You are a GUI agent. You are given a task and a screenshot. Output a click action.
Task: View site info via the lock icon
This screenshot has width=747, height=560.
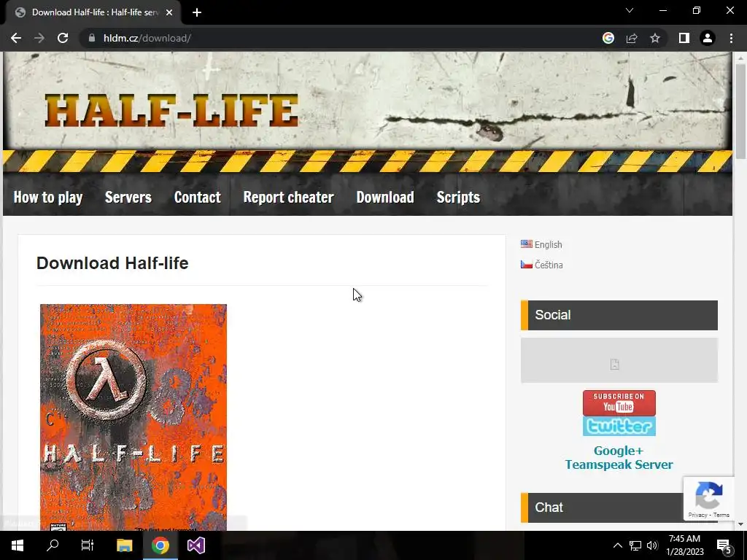click(92, 38)
